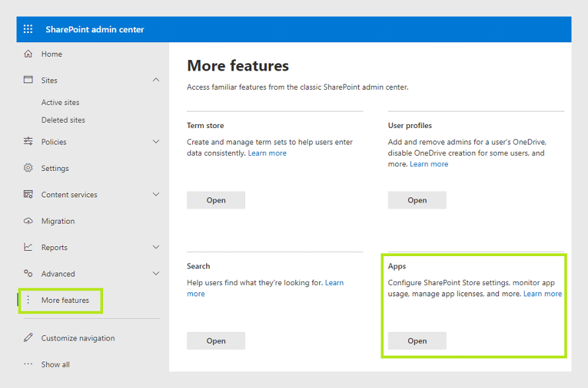The image size is (588, 388).
Task: Select Policies label in the sidebar
Action: coord(54,142)
